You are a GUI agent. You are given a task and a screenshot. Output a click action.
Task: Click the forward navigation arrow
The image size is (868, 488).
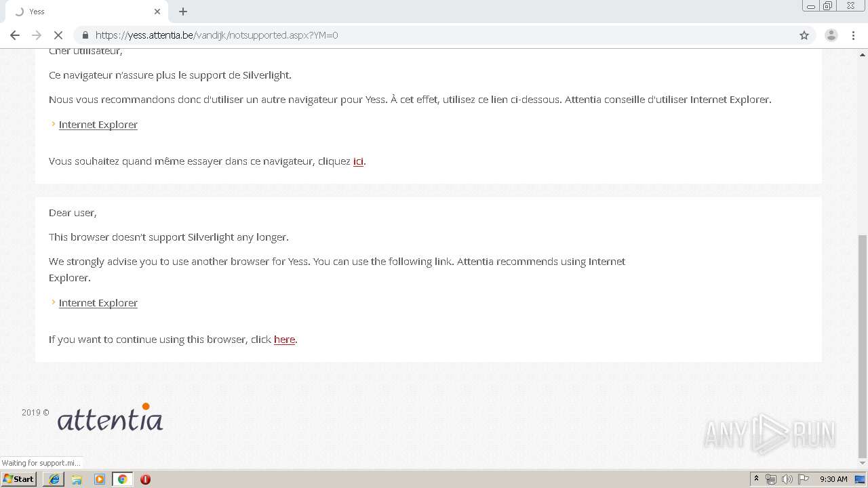(37, 35)
